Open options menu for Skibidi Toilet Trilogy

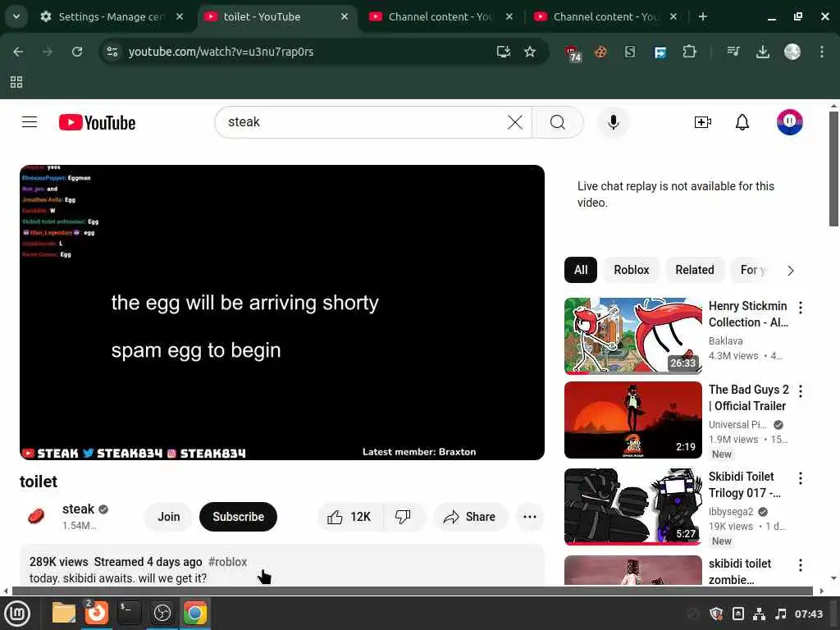click(x=801, y=478)
